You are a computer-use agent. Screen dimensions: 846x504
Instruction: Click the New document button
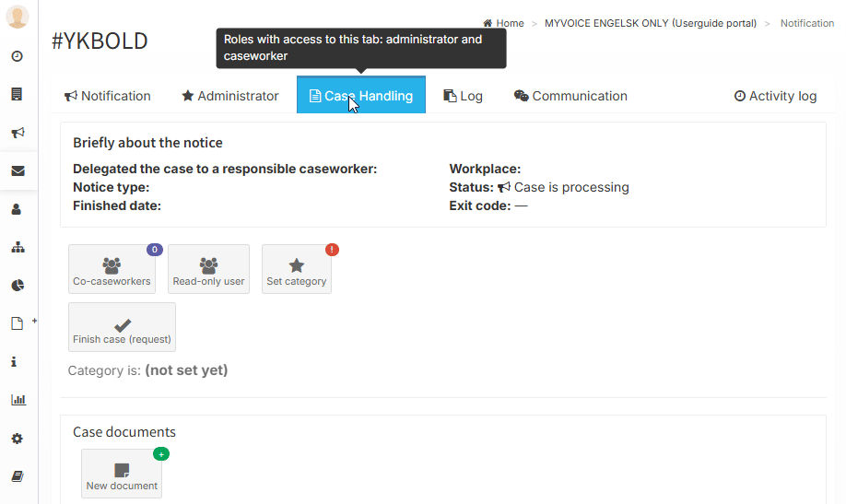pos(122,474)
